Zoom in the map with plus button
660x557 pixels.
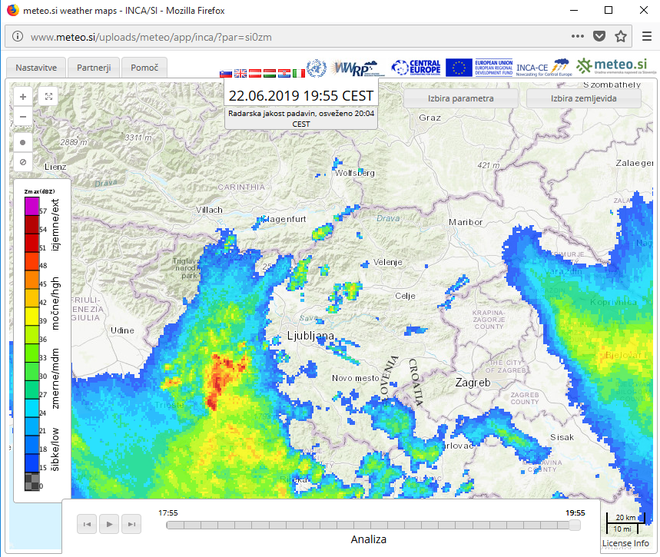[x=23, y=97]
